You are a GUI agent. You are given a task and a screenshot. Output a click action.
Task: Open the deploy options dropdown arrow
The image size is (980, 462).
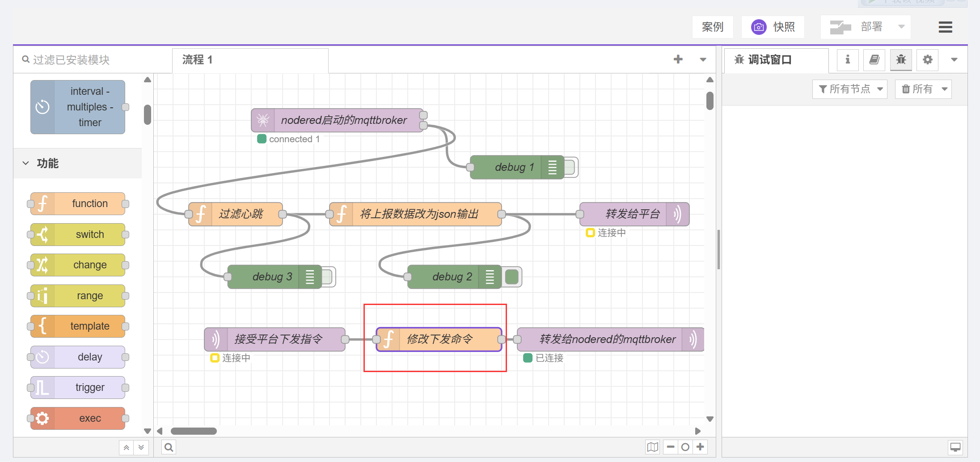(901, 27)
